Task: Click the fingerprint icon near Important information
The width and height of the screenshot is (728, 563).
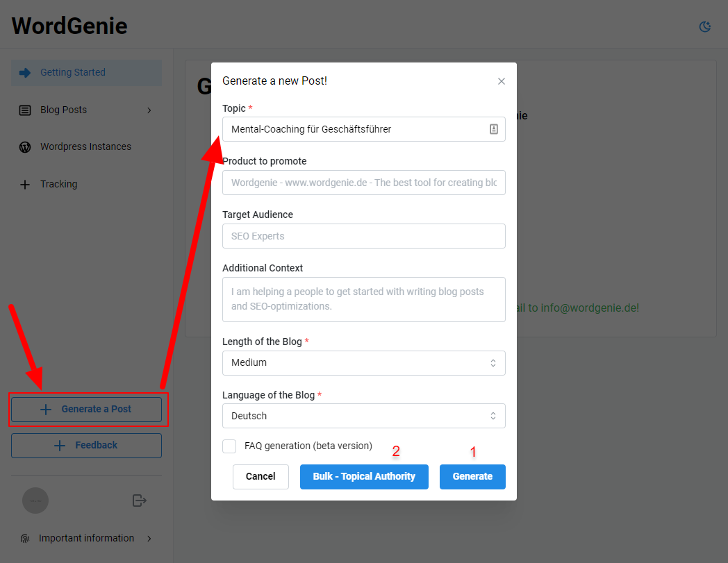Action: (25, 538)
